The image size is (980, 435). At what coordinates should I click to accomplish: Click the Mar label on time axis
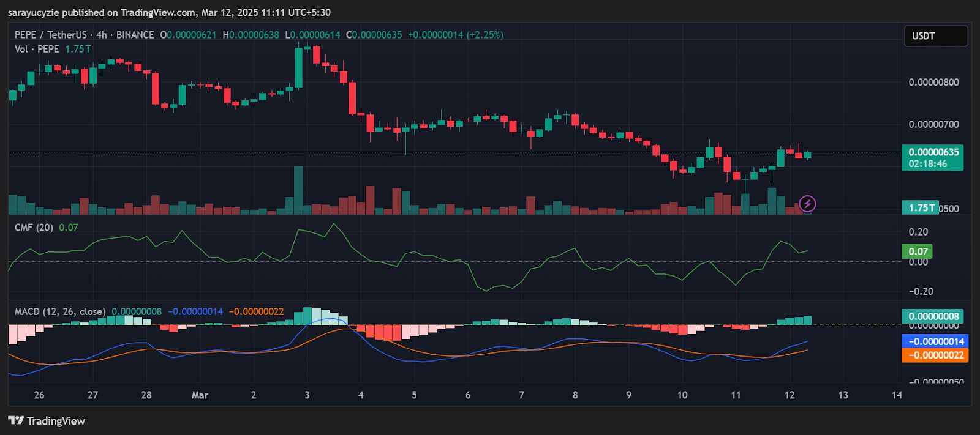[x=200, y=395]
